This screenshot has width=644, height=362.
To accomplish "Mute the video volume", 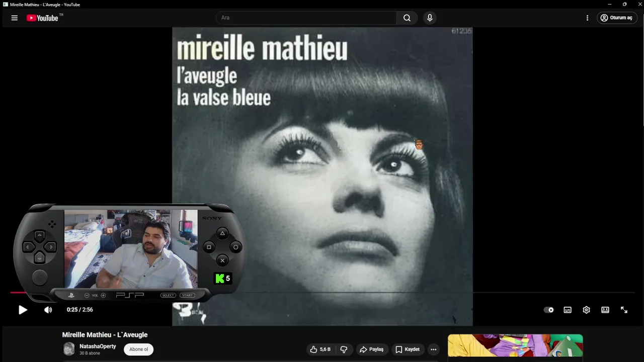I will tap(48, 310).
